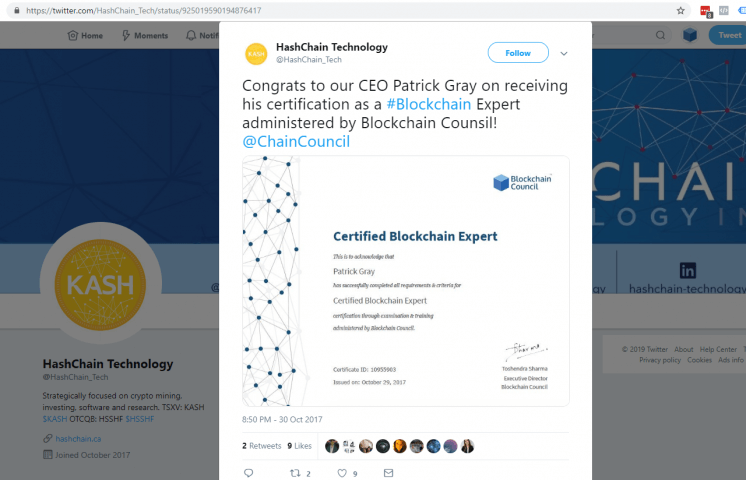Retweet the HashChain tweet
The height and width of the screenshot is (480, 746).
coord(295,473)
